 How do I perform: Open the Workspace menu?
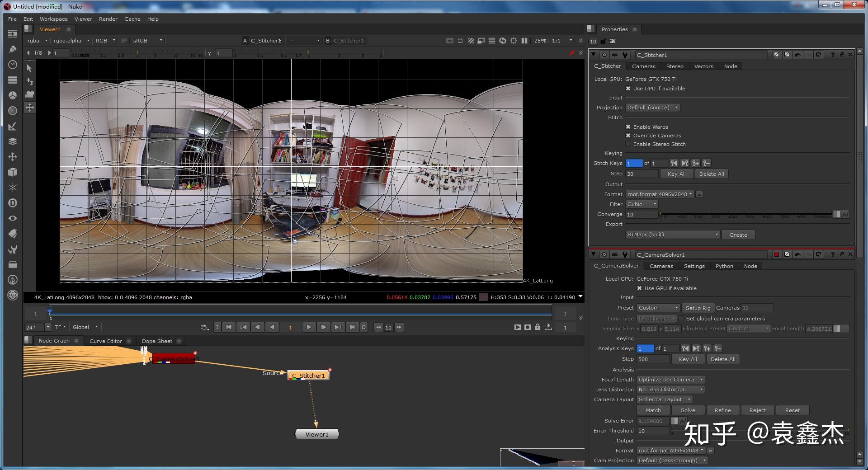(53, 19)
